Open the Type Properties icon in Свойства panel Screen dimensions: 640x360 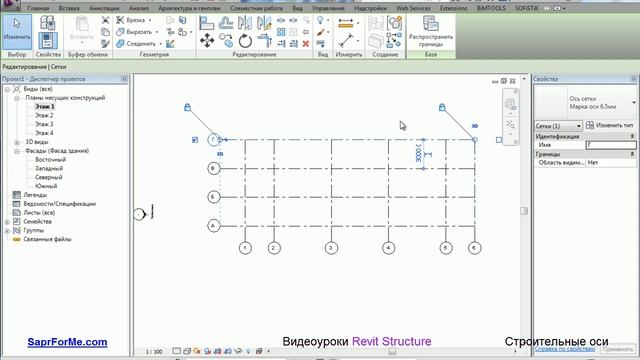(x=47, y=23)
